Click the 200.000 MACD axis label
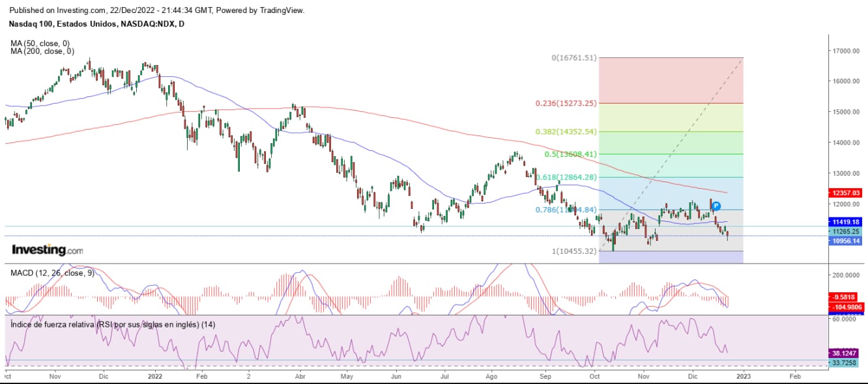 pyautogui.click(x=846, y=275)
